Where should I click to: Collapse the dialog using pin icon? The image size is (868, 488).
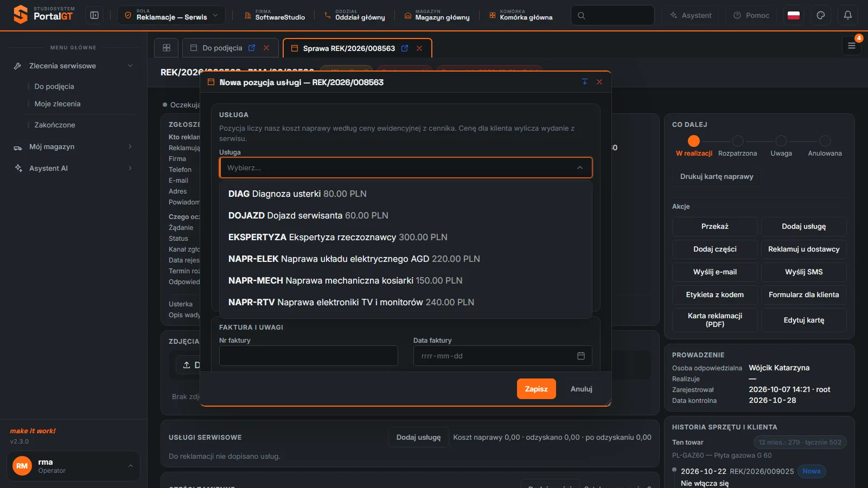tap(585, 82)
